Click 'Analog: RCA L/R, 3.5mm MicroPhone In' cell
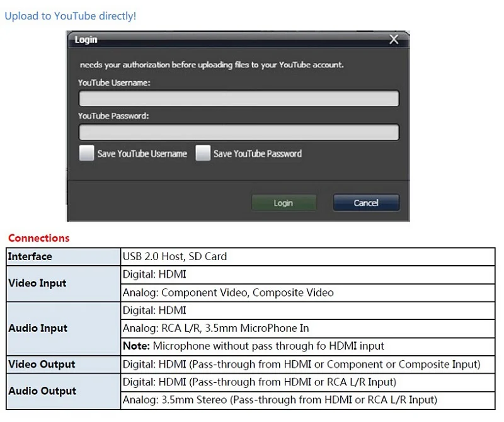The image size is (504, 422). tap(307, 329)
